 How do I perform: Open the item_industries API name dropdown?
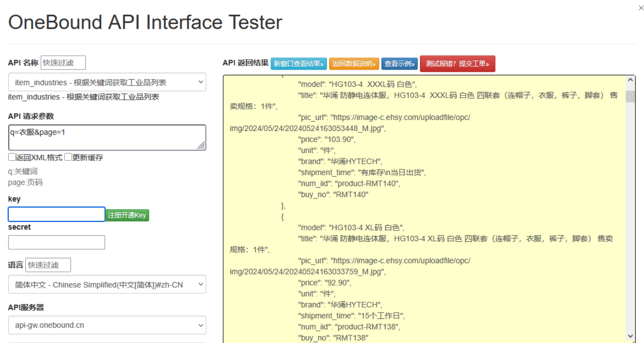pos(107,82)
